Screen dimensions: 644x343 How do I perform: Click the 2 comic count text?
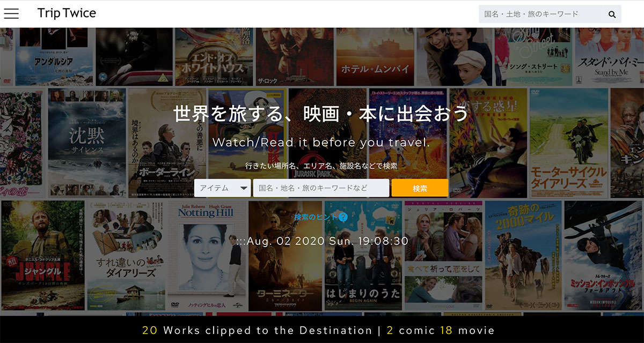[411, 330]
